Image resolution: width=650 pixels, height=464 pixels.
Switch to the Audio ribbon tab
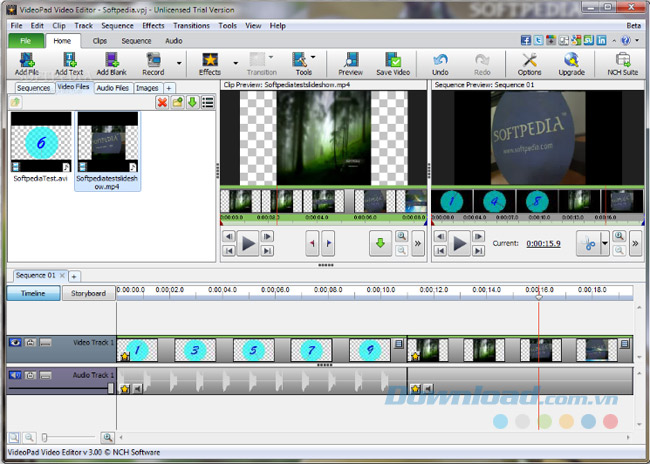pos(174,41)
